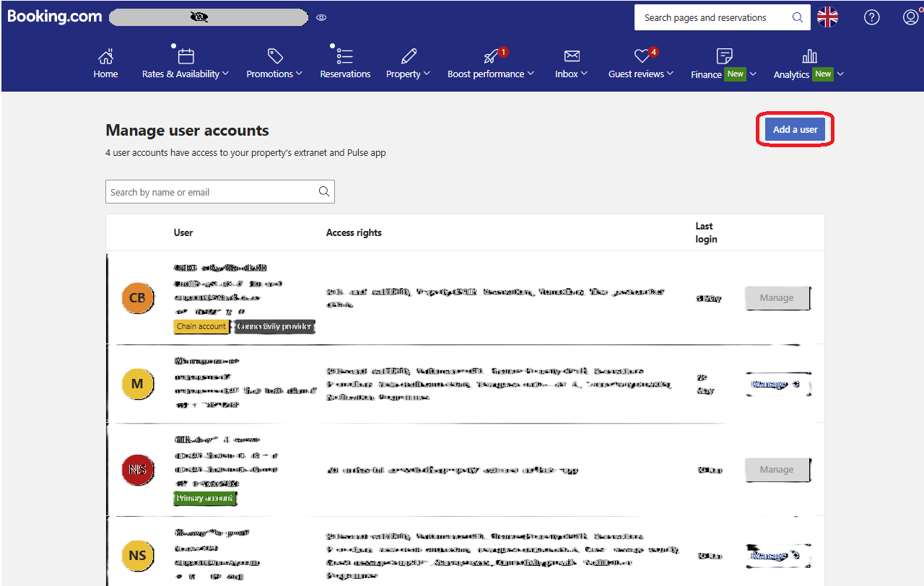Select the British flag language toggle
924x586 pixels.
pyautogui.click(x=827, y=17)
